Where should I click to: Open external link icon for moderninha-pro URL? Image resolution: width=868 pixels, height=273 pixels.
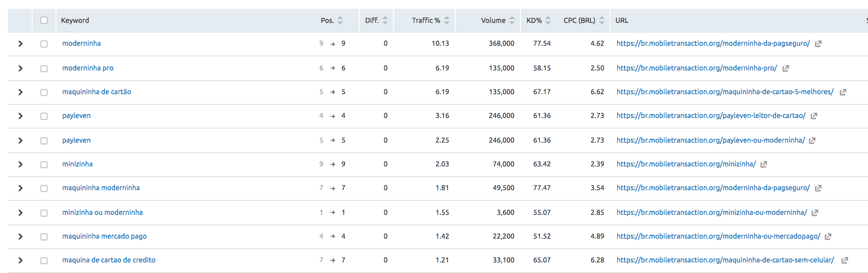tap(786, 68)
